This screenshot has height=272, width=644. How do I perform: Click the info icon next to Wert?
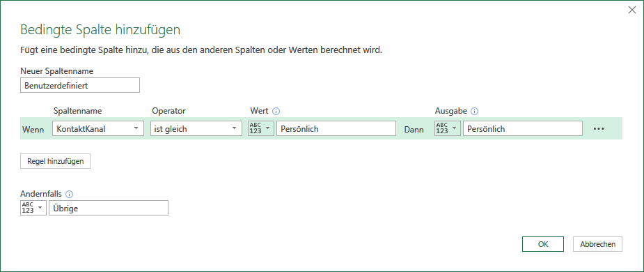pos(276,111)
